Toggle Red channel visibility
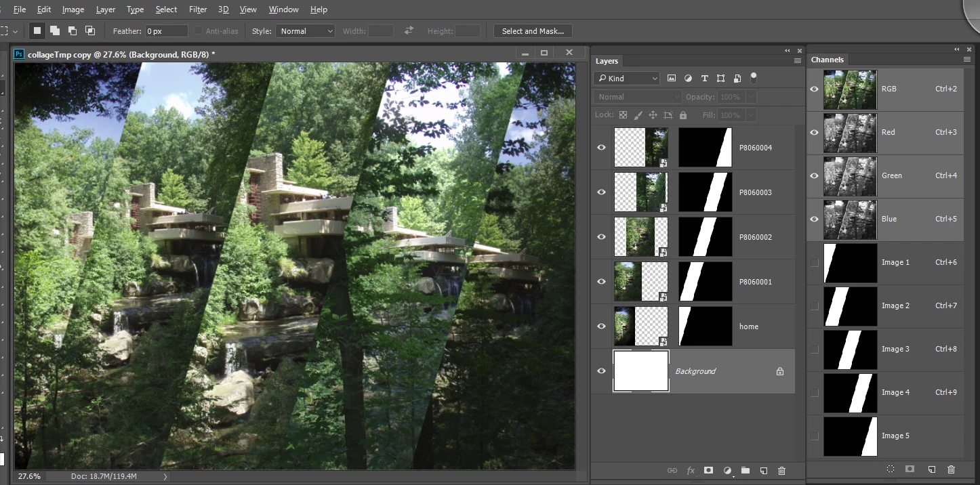 tap(815, 132)
